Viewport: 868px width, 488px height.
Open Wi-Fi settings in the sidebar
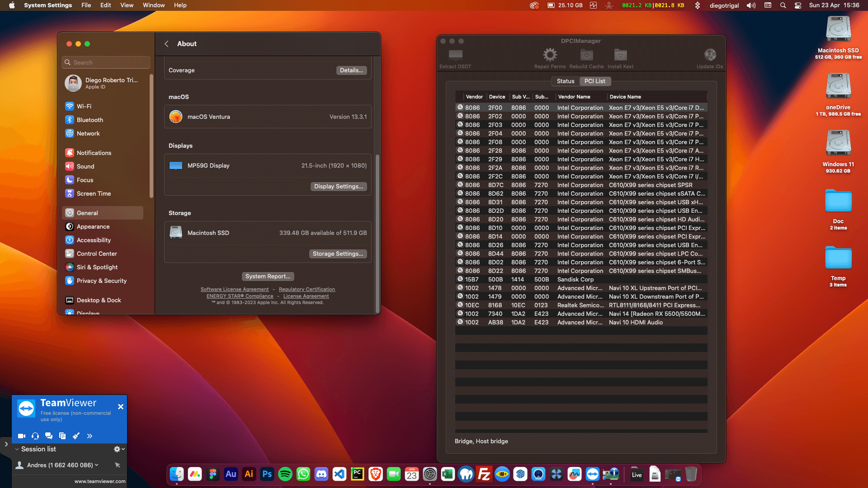[103, 107]
